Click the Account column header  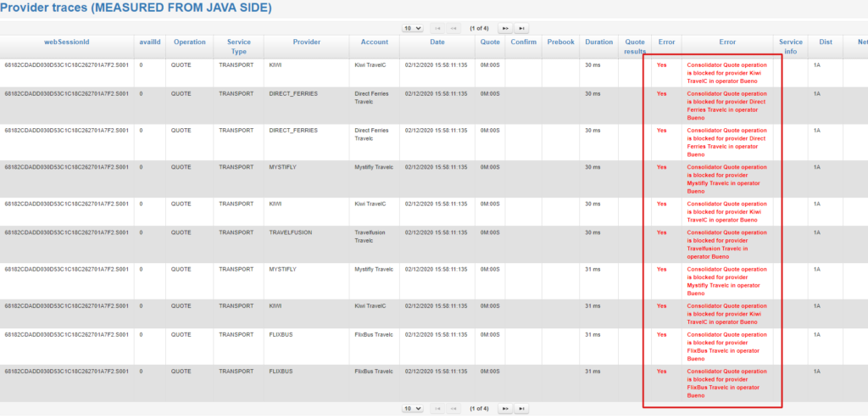(x=374, y=42)
